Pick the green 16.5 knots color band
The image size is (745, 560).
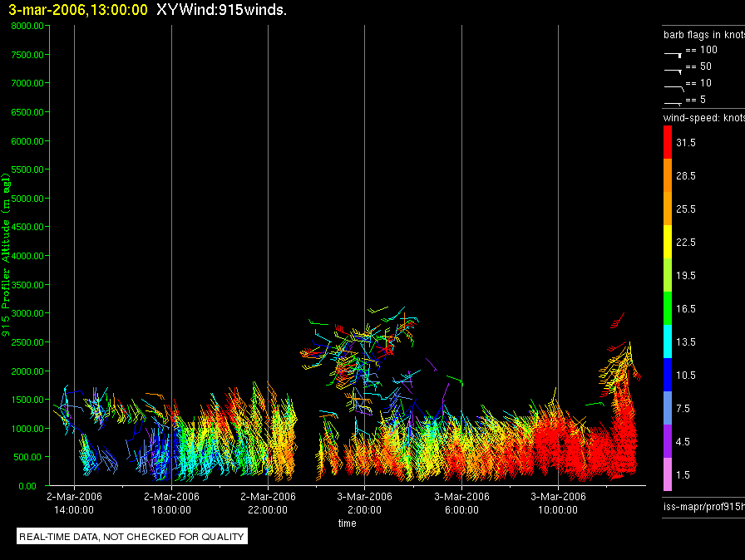(x=668, y=308)
